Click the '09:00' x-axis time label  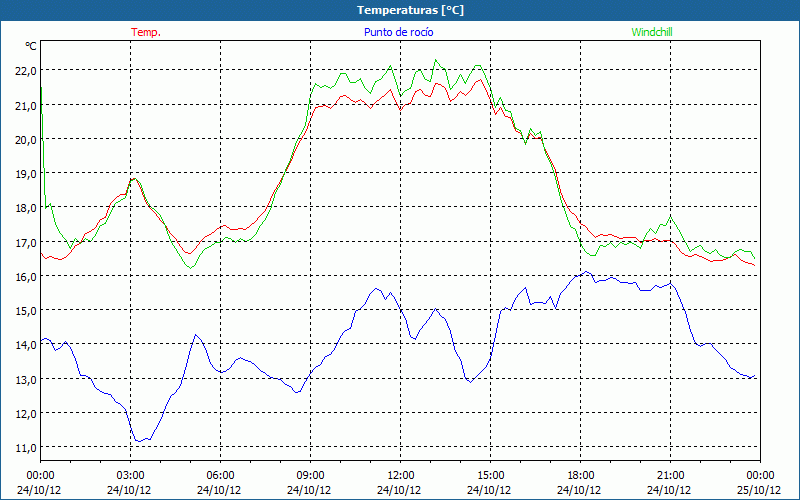310,476
